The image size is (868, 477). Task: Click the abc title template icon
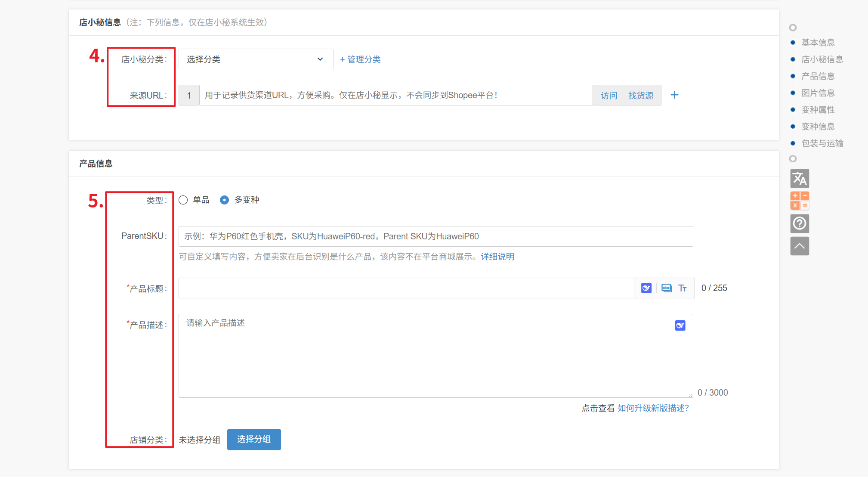coord(666,288)
